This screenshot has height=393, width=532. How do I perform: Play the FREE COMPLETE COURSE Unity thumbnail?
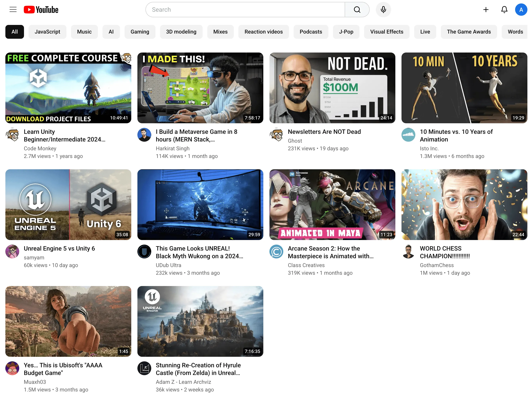click(x=68, y=88)
